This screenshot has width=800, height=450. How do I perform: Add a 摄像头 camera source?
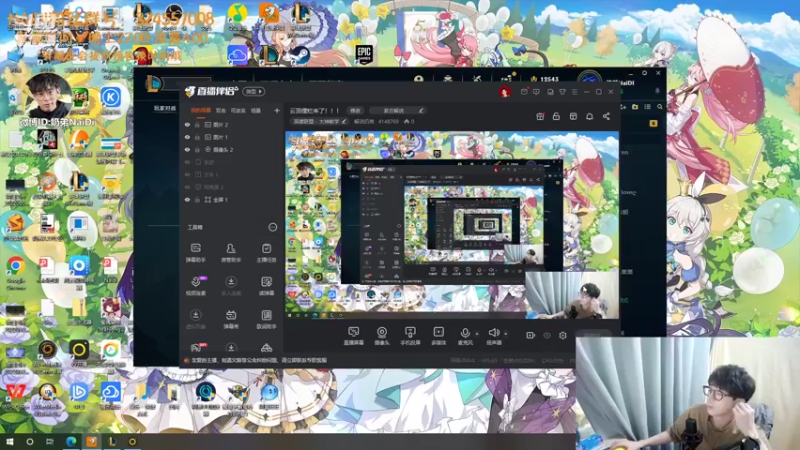point(382,336)
